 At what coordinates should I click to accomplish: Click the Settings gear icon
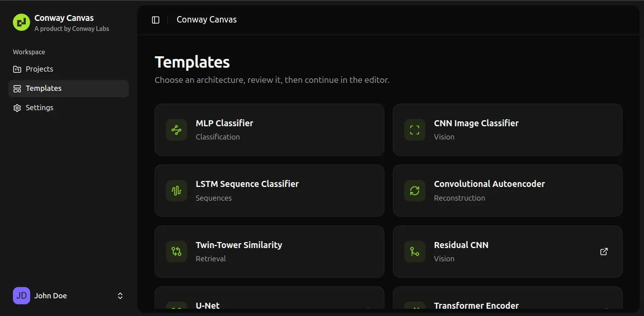coord(17,108)
